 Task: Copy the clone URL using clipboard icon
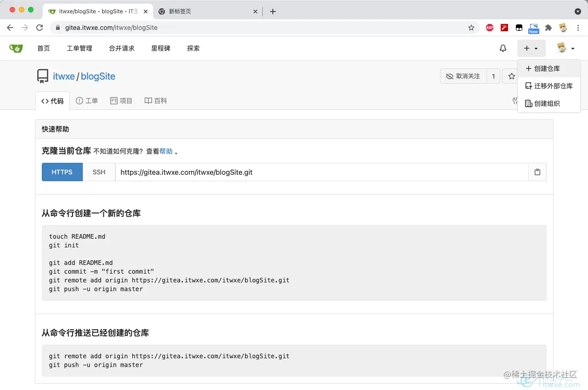537,172
